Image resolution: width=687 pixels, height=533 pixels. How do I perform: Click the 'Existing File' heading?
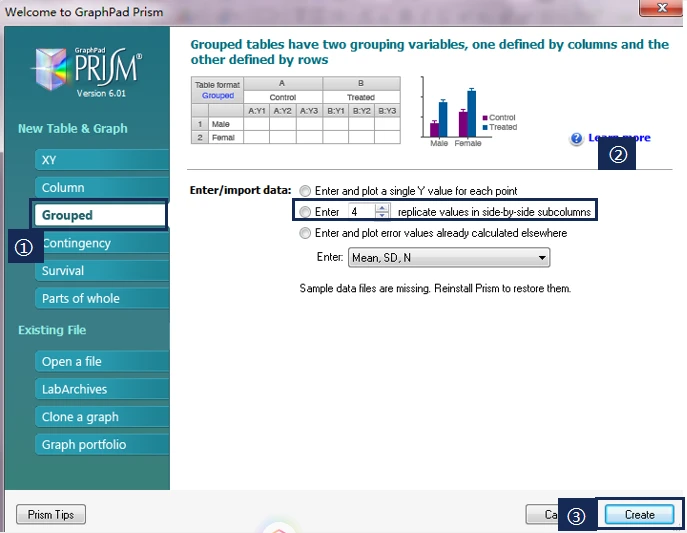pos(52,330)
